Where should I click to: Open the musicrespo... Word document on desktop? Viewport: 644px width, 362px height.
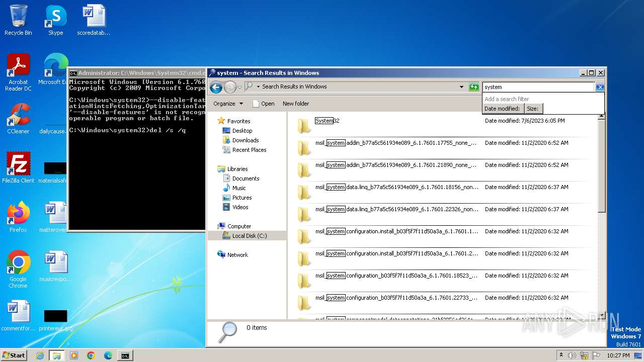(55, 266)
